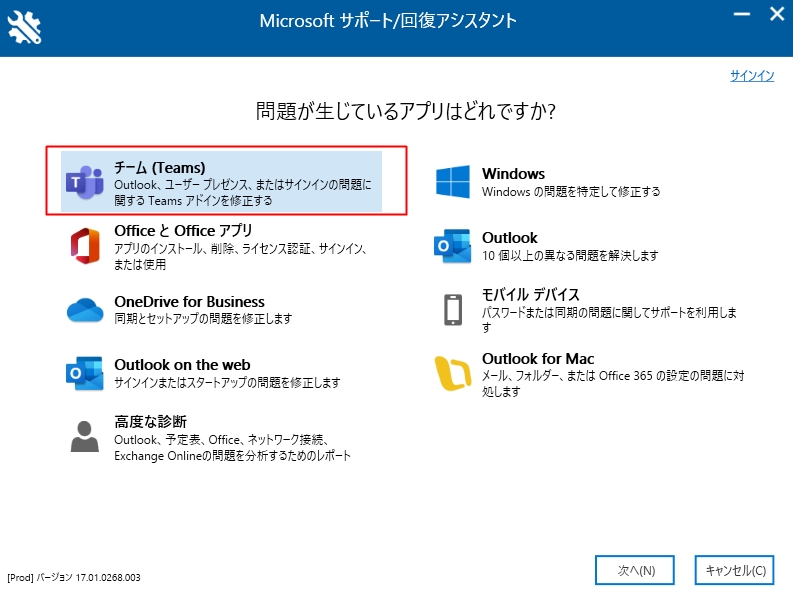Viewport: 793px width, 594px height.
Task: Select the Windows logo icon
Action: pos(453,182)
